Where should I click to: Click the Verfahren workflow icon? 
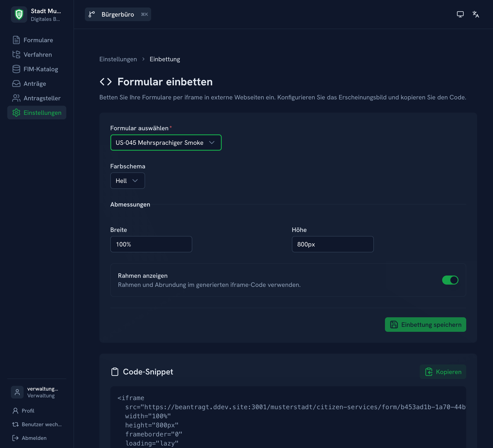click(16, 54)
